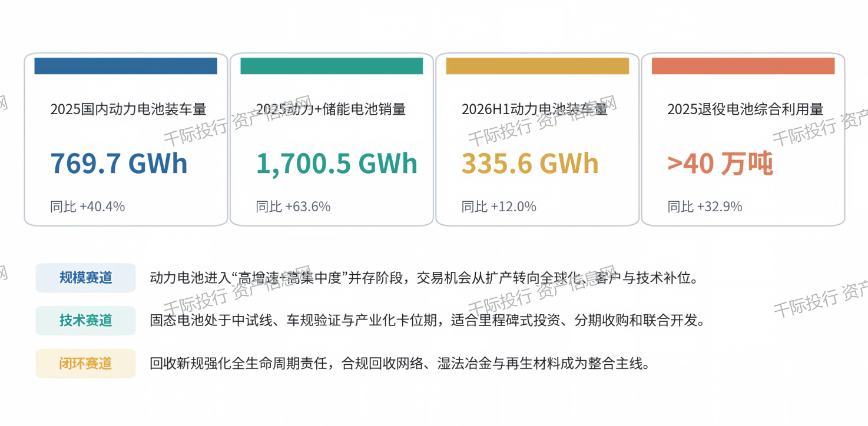Select the 技术赛道 tag

(x=85, y=321)
